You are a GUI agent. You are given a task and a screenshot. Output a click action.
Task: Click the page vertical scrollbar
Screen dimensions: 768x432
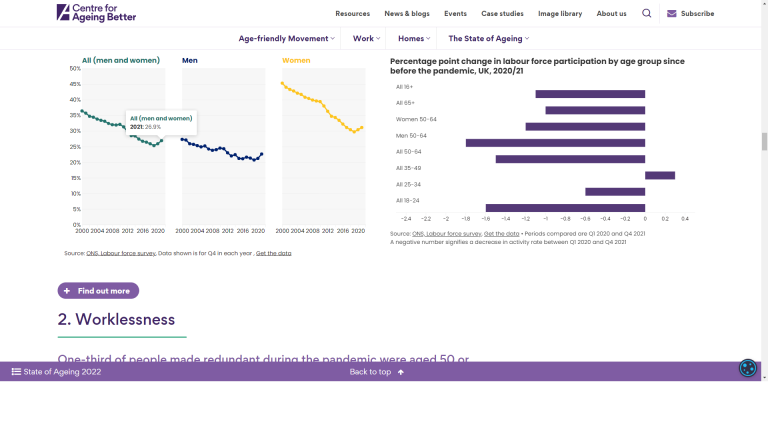764,140
